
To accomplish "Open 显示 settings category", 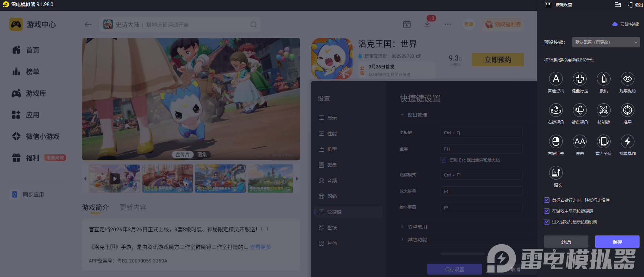I will point(348,118).
